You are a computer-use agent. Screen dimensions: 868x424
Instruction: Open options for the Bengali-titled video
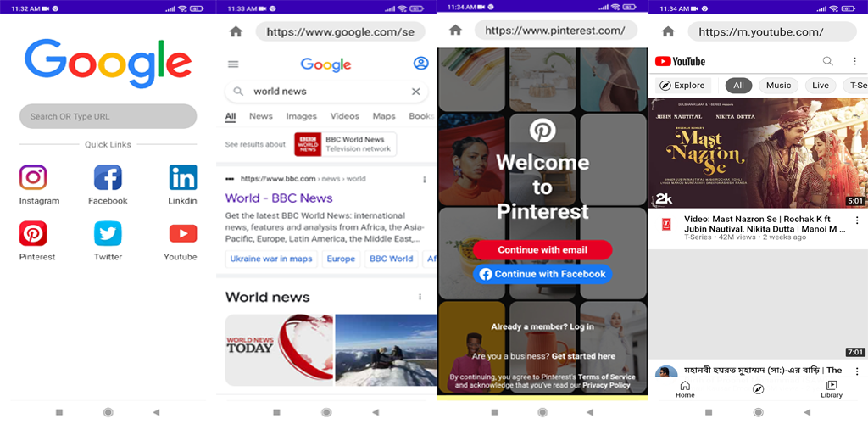[857, 371]
